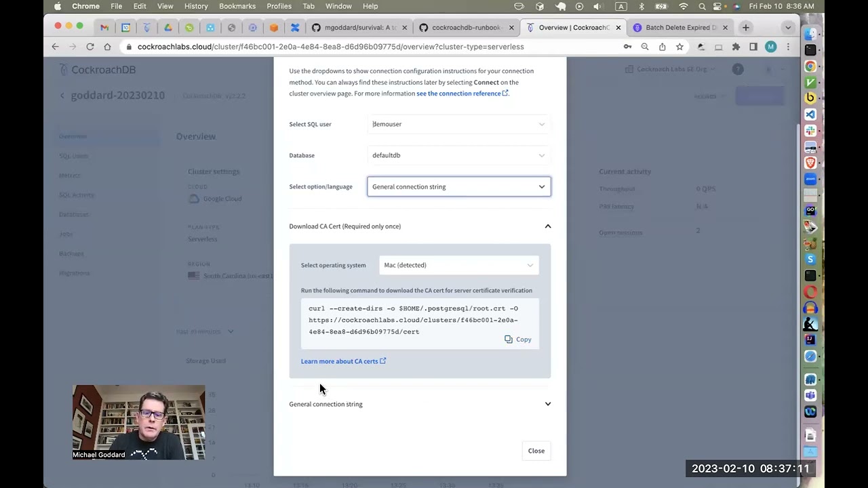Open the Select operating system dropdown

[x=459, y=265]
